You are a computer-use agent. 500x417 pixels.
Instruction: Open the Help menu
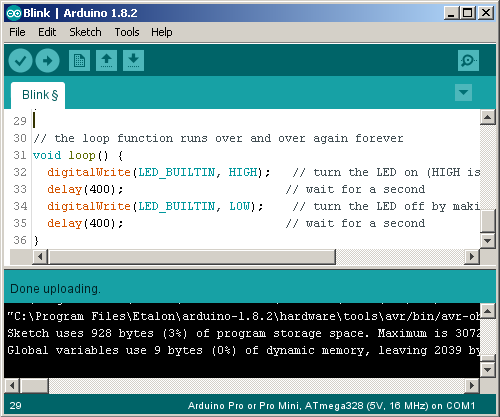pyautogui.click(x=162, y=32)
